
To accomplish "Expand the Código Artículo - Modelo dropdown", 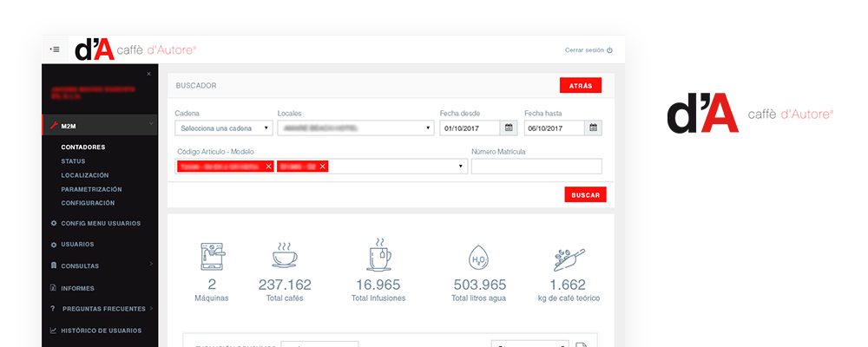I will click(x=460, y=167).
